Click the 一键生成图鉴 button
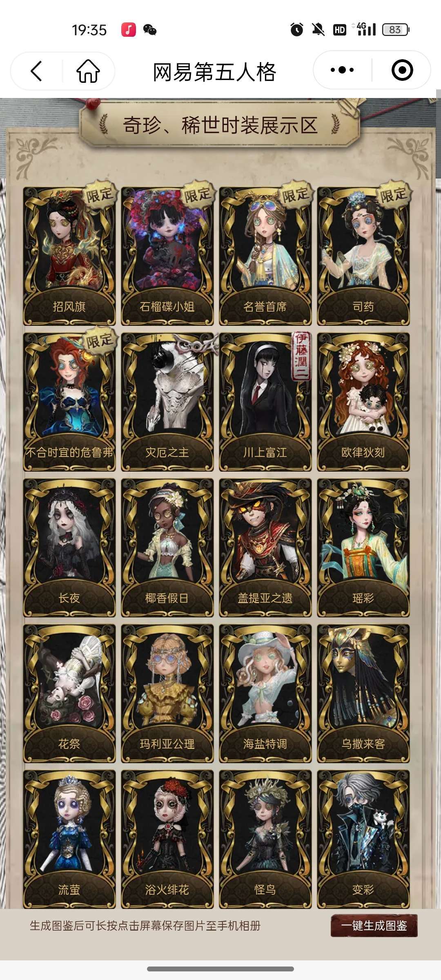Viewport: 441px width, 980px height. coord(374,925)
